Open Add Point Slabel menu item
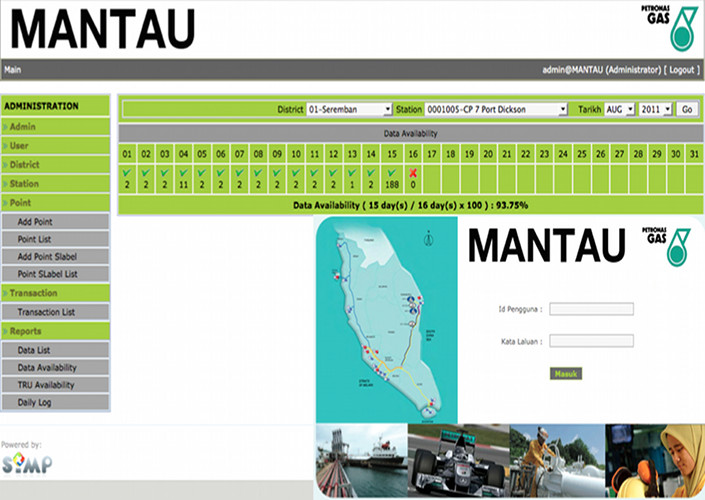Screen dimensions: 705x500 55,257
